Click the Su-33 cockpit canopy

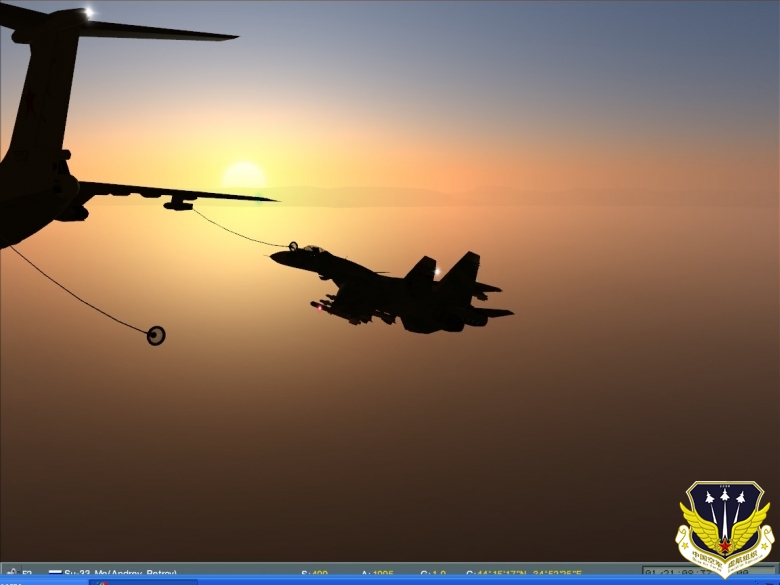click(315, 249)
